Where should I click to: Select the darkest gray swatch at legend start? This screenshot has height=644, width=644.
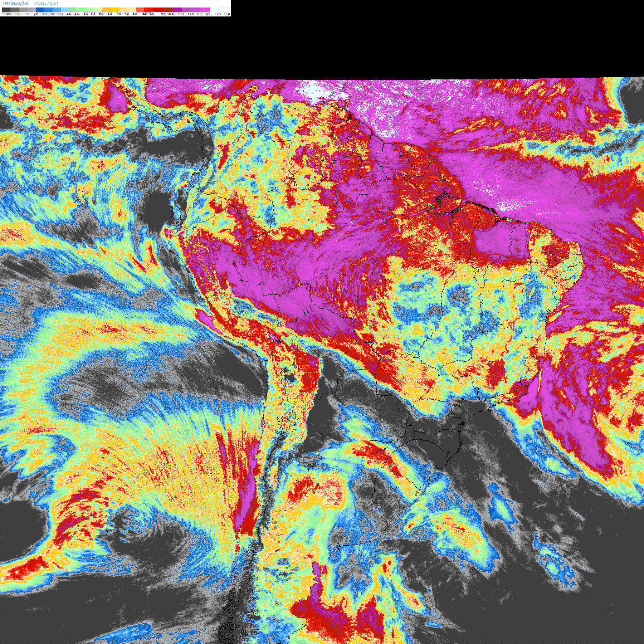click(x=6, y=10)
